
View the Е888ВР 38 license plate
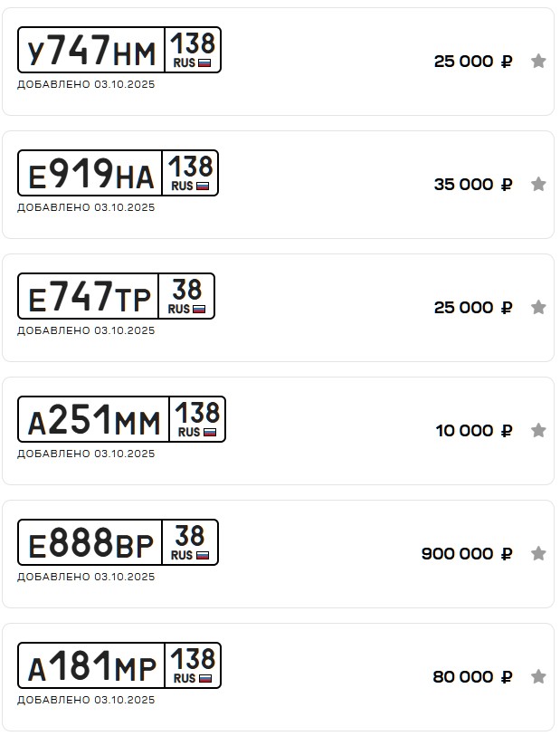118,542
